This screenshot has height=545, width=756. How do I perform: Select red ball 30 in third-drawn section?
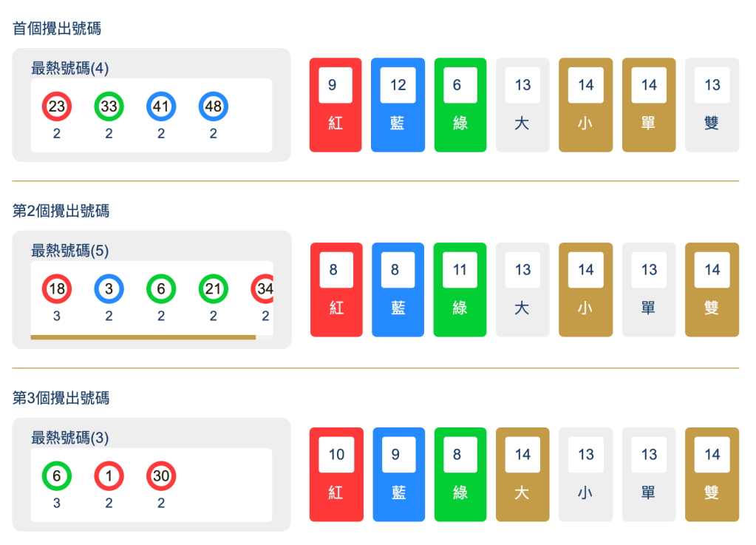click(x=161, y=476)
